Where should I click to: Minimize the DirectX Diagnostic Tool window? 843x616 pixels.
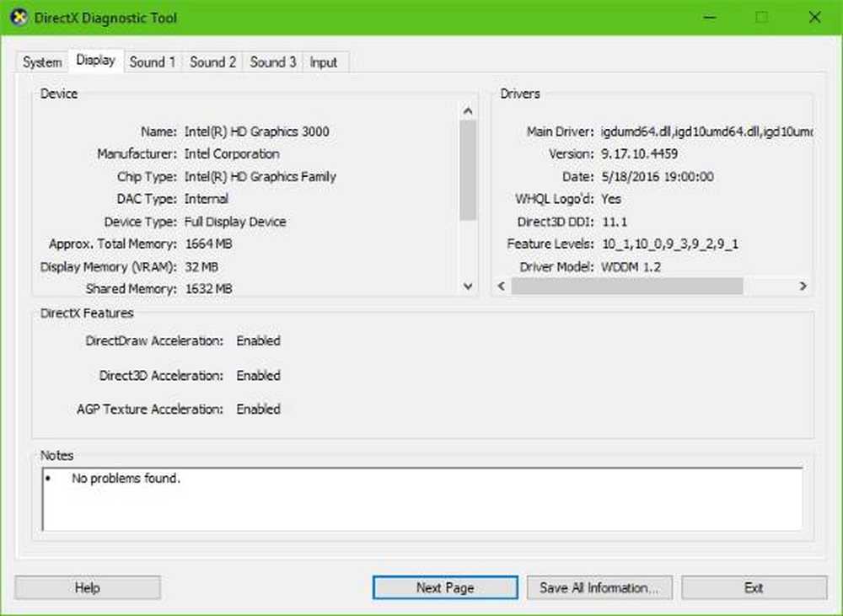tap(710, 17)
